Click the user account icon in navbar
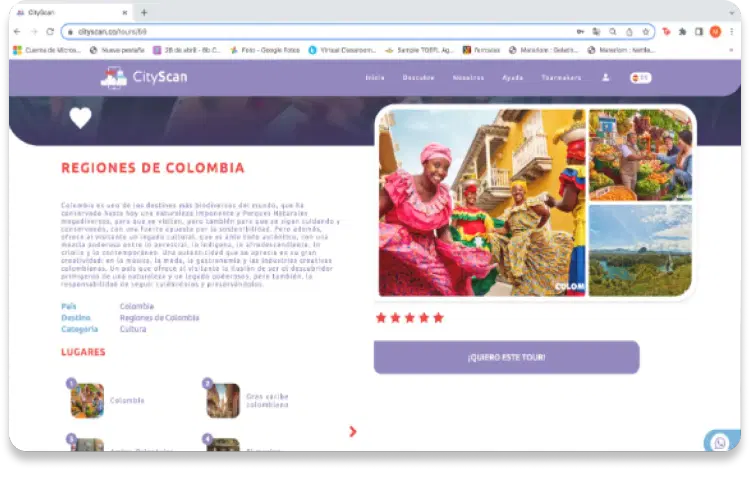Screen dimensions: 750x485 pyautogui.click(x=606, y=77)
